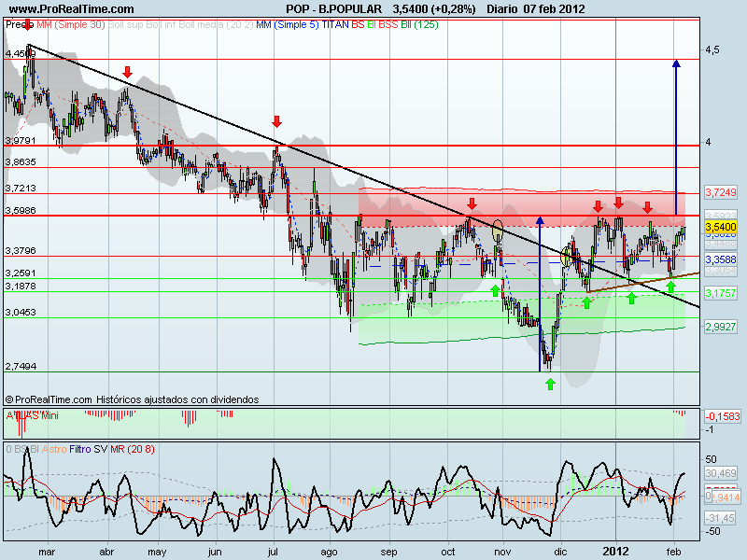Select the Boll media (20 2) legend entry
Screen dimensions: 747x560
(x=217, y=24)
